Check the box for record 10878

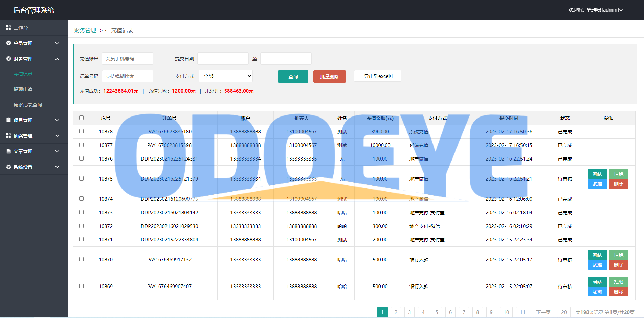click(x=81, y=131)
